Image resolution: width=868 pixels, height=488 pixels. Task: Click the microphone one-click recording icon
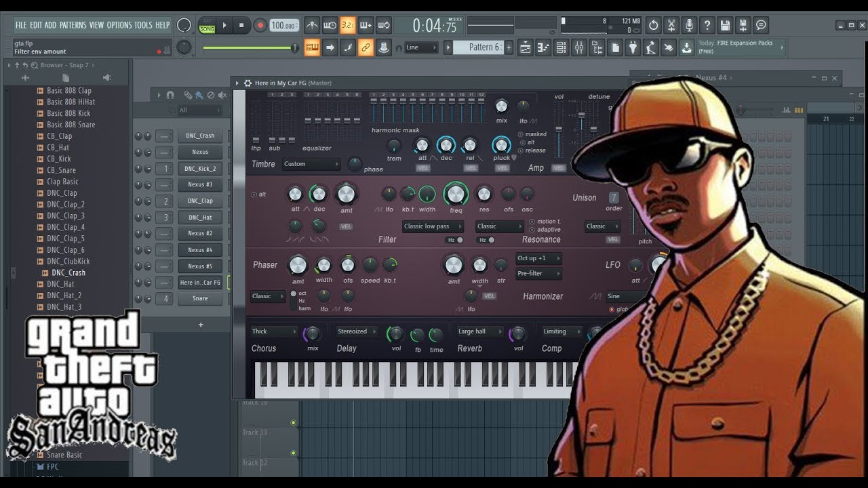689,25
